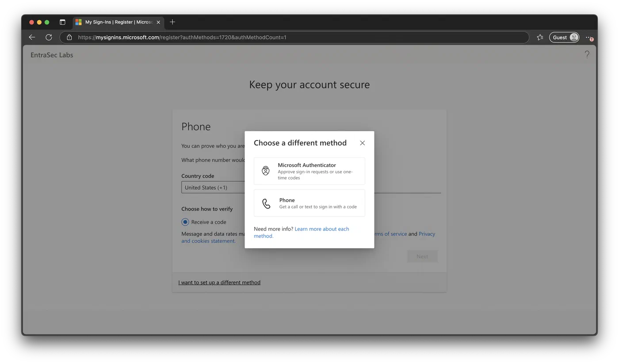Click the site lock icon in address bar
This screenshot has width=619, height=364.
[x=69, y=38]
